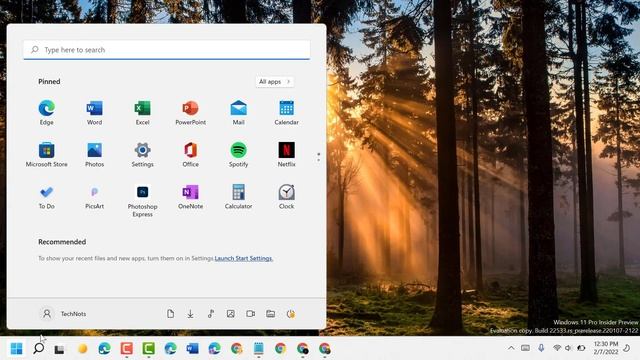
Task: Open the pinned Excel app
Action: [x=142, y=112]
